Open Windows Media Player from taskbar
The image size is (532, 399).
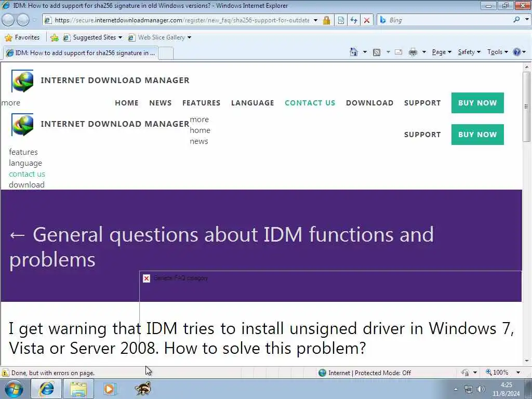pyautogui.click(x=110, y=389)
